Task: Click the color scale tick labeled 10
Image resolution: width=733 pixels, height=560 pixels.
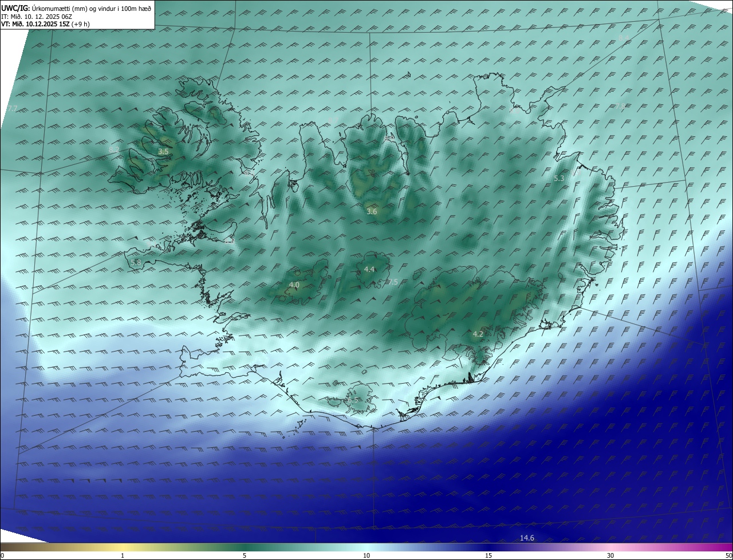Action: pos(366,556)
